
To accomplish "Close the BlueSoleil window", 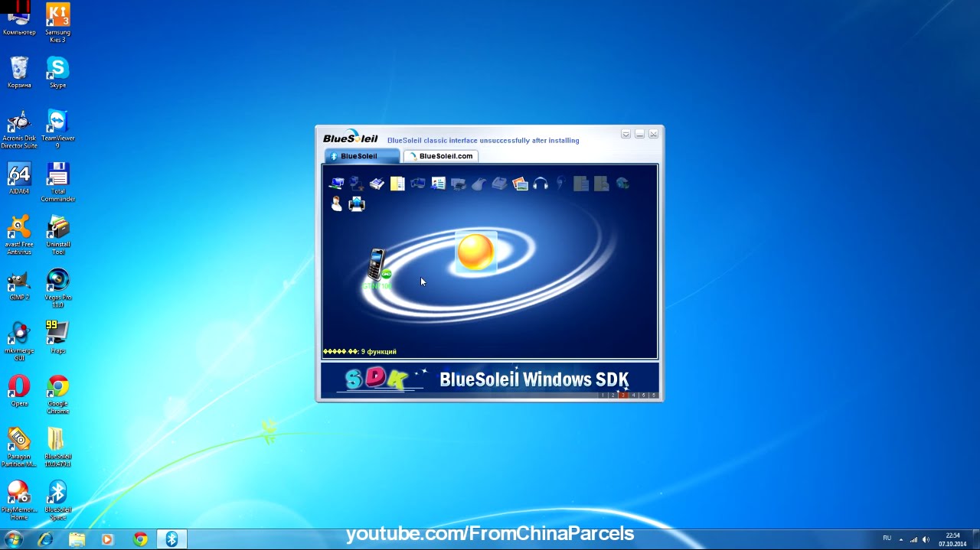I will pos(653,135).
